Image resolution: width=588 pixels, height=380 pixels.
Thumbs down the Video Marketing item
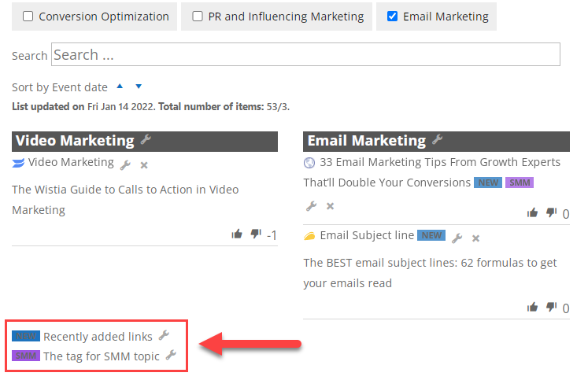point(256,234)
